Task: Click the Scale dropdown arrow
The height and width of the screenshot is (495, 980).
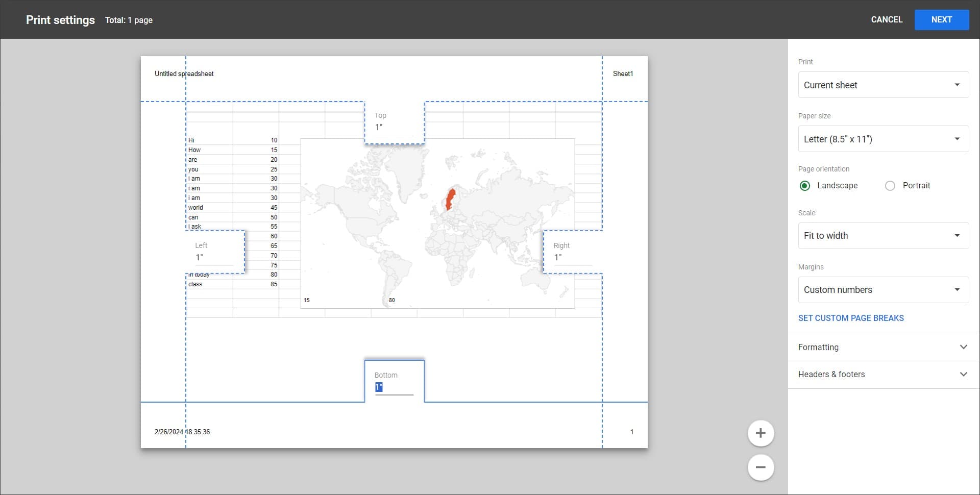Action: tap(957, 235)
